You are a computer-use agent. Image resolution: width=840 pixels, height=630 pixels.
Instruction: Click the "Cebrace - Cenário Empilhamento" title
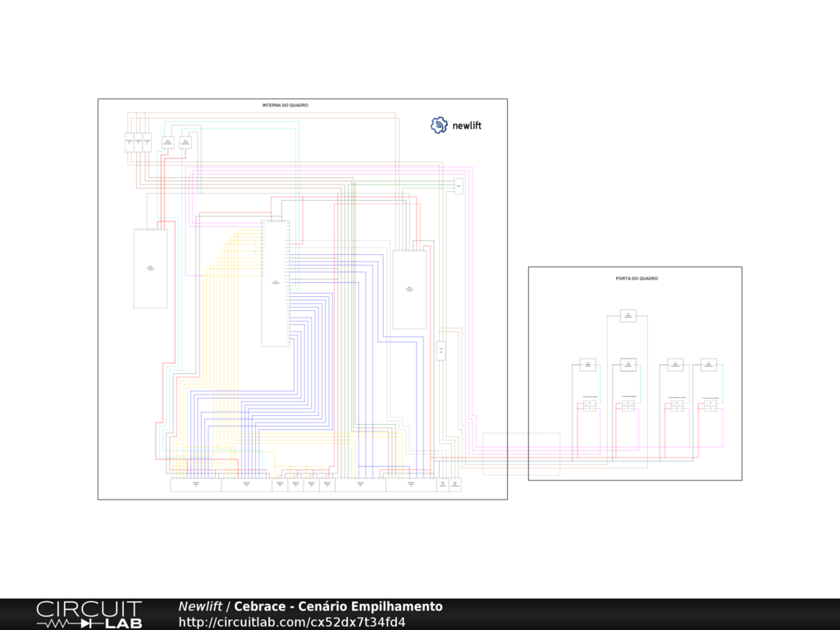338,607
